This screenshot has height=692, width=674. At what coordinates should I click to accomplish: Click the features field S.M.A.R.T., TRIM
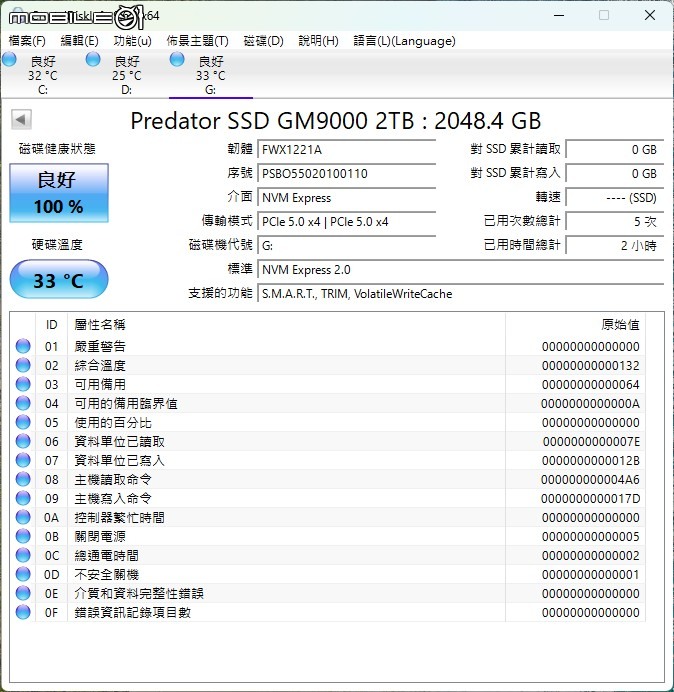click(x=461, y=294)
